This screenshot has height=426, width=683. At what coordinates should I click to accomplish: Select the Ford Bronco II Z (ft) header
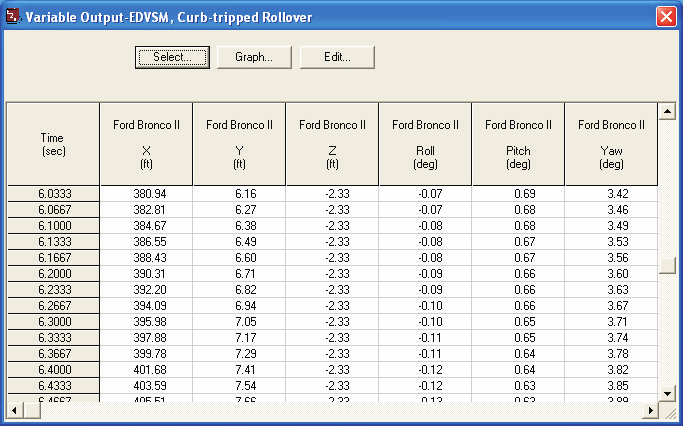tap(332, 144)
